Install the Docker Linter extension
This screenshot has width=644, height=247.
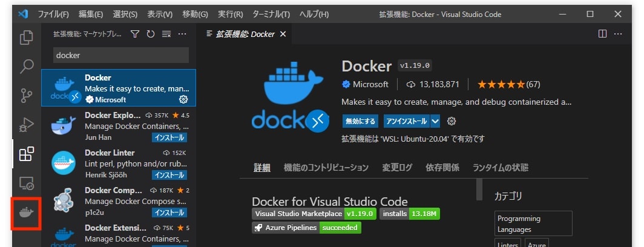(169, 175)
